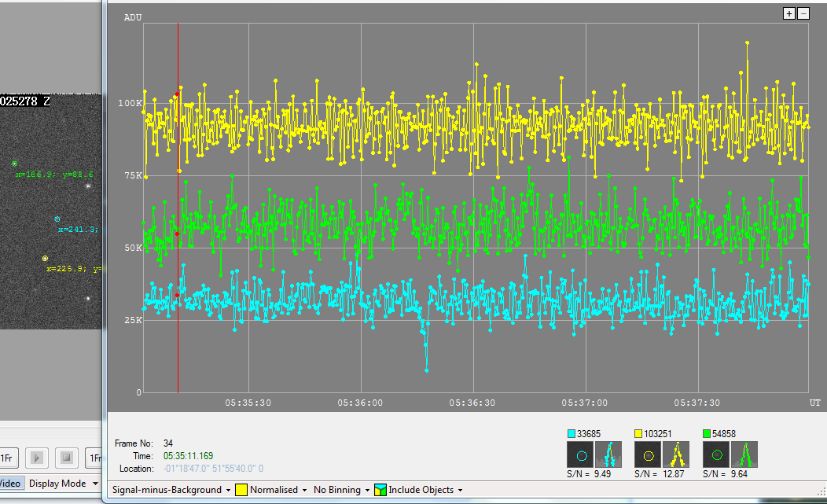Click the cyan star aperture thumbnail

[580, 454]
